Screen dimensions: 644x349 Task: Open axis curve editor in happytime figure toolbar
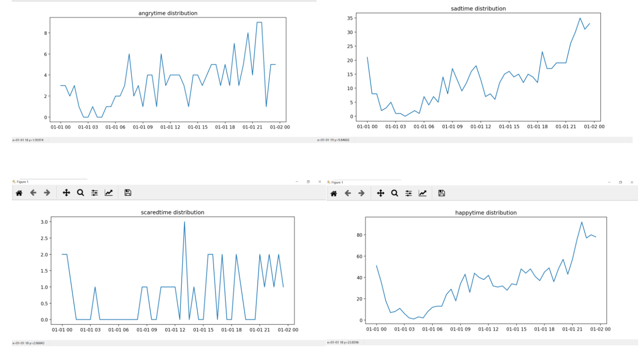(423, 193)
